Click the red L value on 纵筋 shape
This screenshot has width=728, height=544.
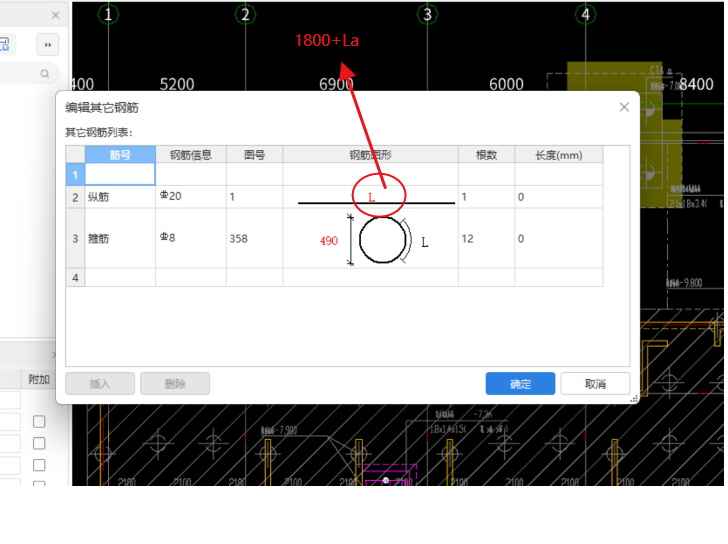(371, 198)
